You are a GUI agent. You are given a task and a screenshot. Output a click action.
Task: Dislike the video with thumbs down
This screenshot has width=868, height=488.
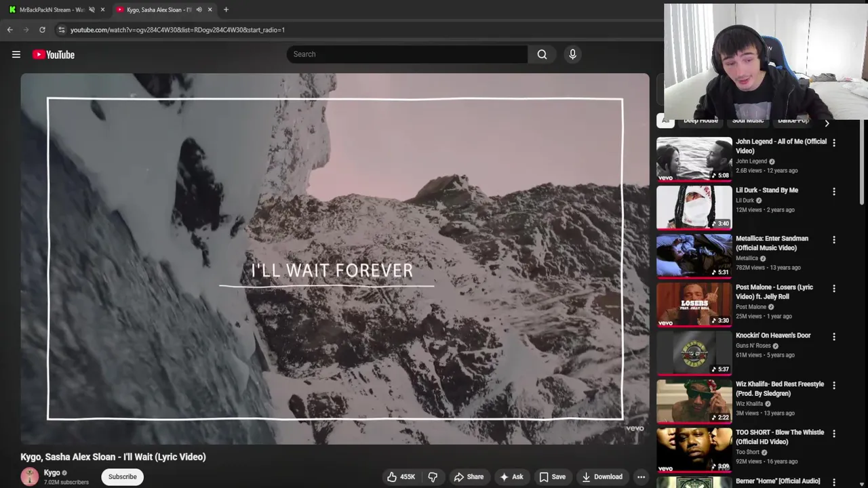point(433,476)
